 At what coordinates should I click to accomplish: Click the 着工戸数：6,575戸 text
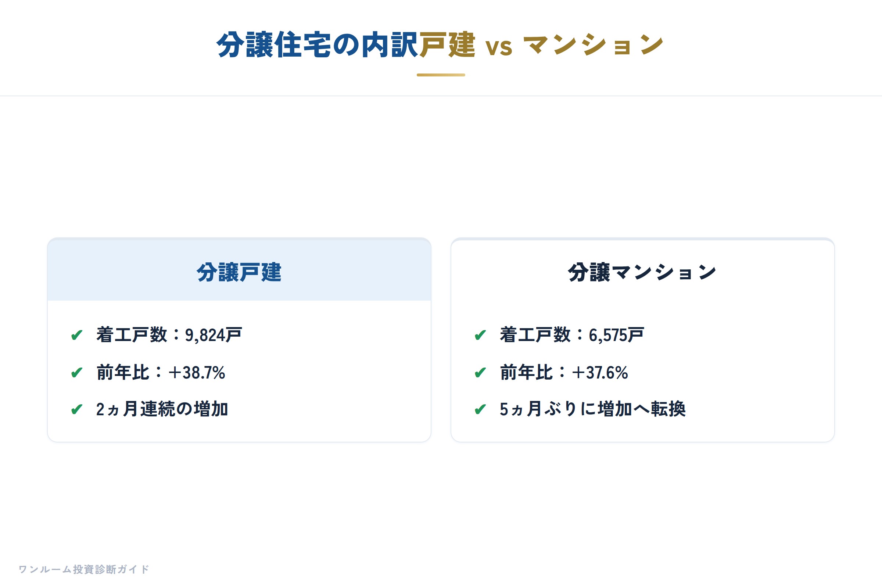572,335
